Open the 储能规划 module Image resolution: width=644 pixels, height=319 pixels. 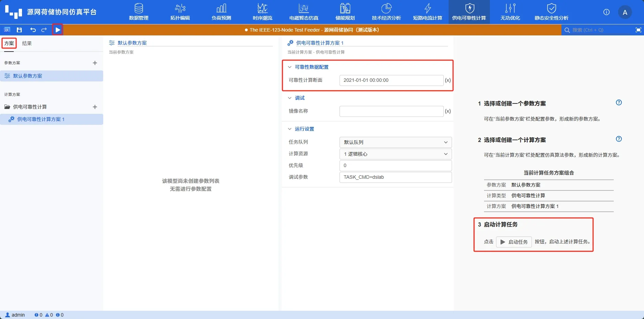pos(345,12)
